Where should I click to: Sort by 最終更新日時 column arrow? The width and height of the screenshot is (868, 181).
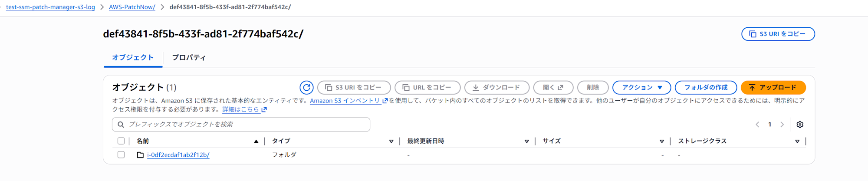[526, 142]
